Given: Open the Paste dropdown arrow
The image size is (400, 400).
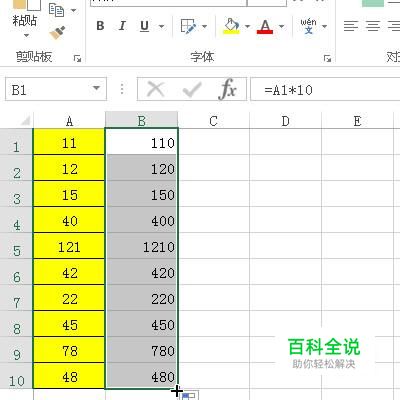Looking at the screenshot, I should pos(26,35).
